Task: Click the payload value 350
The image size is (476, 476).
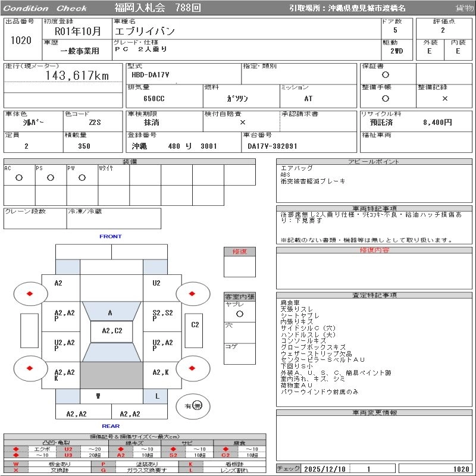Action: [84, 146]
